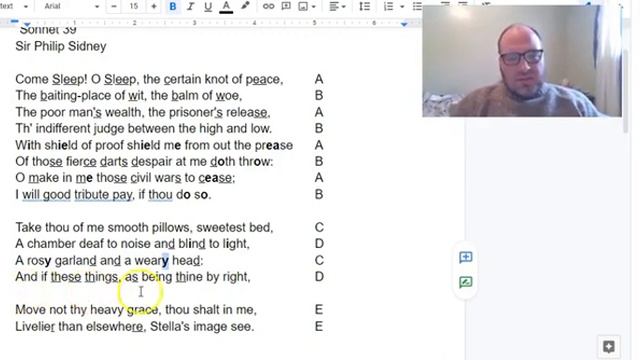Click the left indent marker on the ruler
Viewport: 640px width, 360px height.
(27, 25)
